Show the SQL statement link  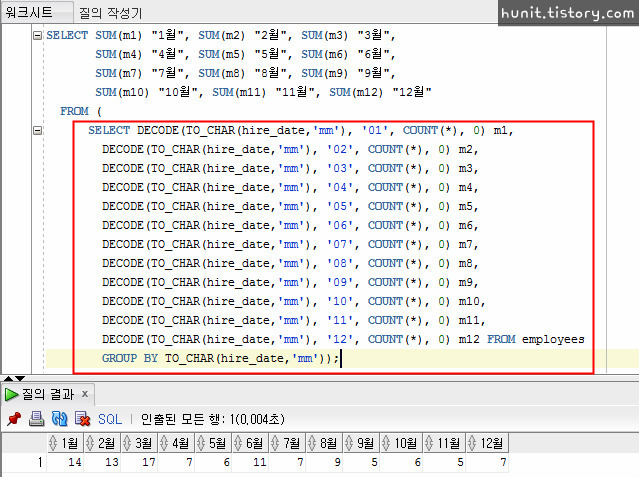coord(110,419)
